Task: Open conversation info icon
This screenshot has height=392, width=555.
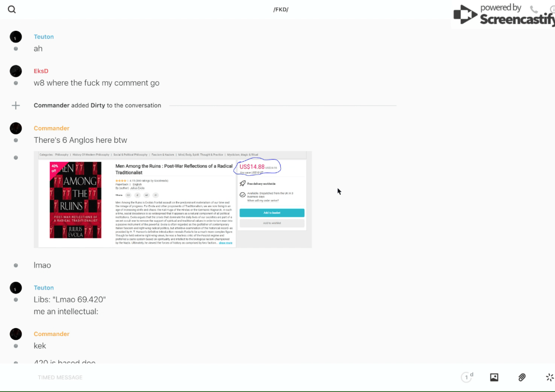Action: pyautogui.click(x=552, y=10)
